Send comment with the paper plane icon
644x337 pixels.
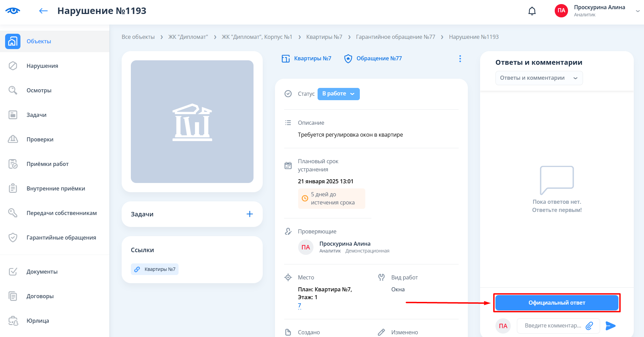point(610,326)
